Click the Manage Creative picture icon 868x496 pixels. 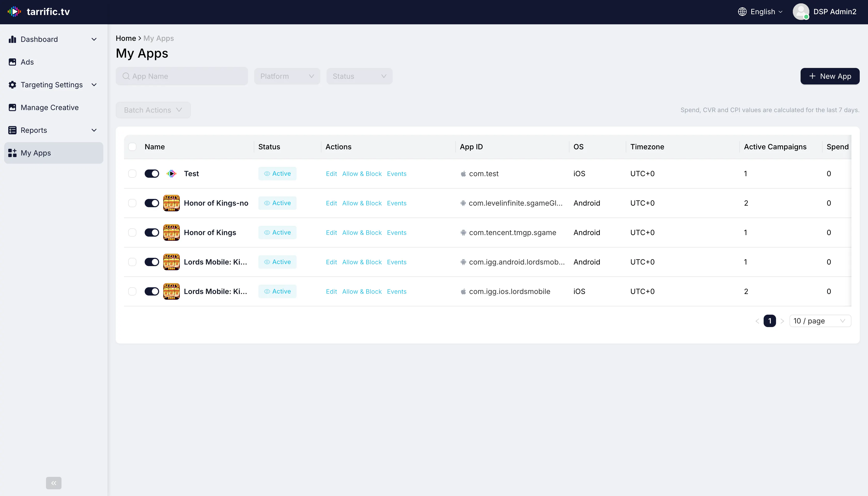point(12,108)
